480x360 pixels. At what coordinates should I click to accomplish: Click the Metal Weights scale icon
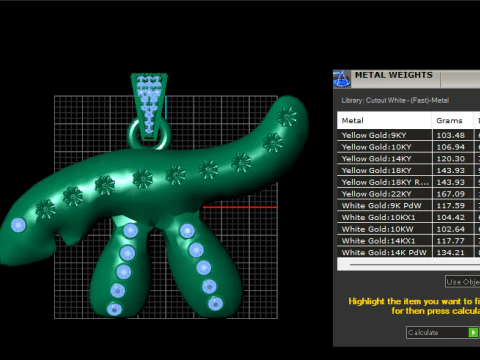[342, 79]
